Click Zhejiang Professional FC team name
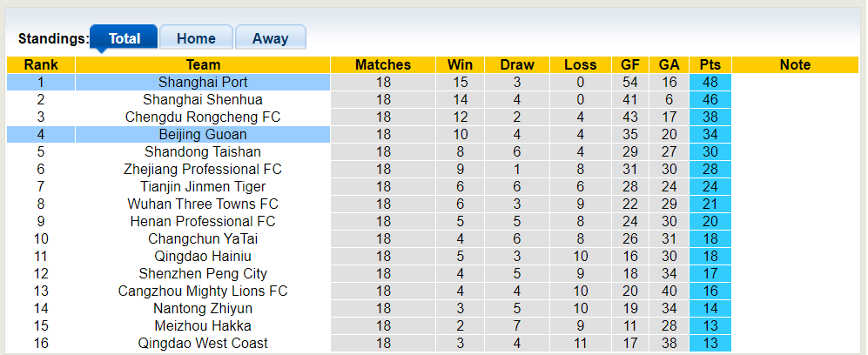 point(203,169)
